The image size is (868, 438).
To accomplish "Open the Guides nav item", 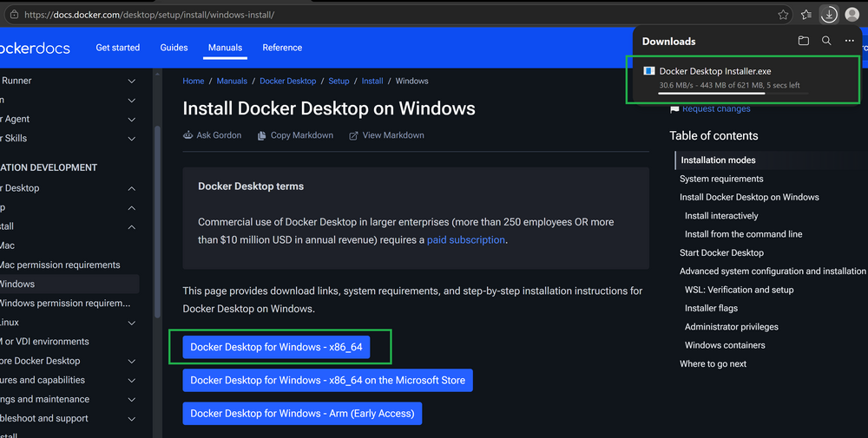I will [x=174, y=48].
